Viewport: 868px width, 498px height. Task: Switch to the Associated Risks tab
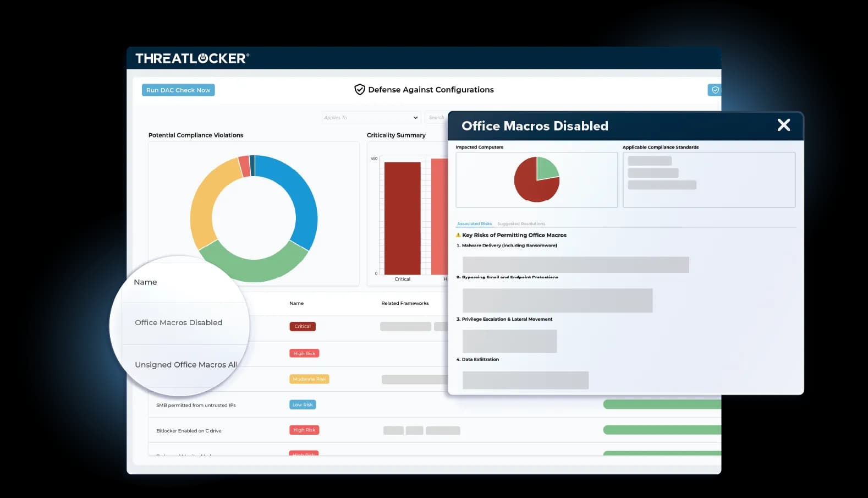(x=474, y=224)
